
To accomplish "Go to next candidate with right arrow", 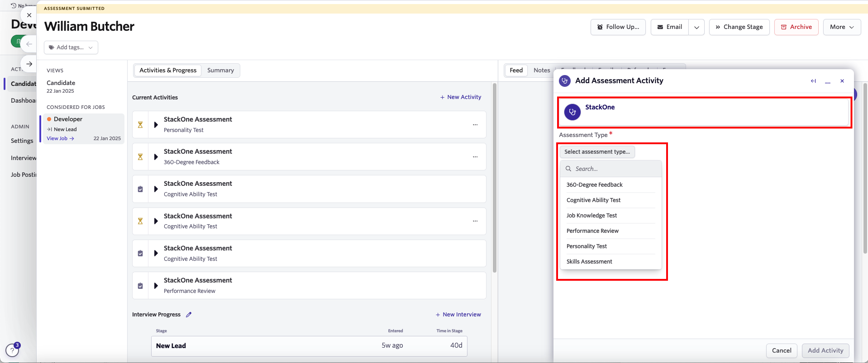I will coord(29,64).
